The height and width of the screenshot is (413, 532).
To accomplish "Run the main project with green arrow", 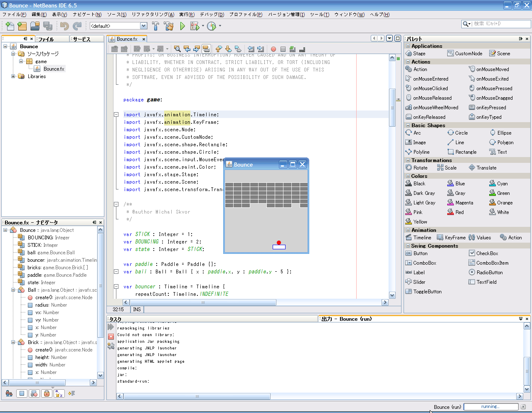I will coord(182,26).
